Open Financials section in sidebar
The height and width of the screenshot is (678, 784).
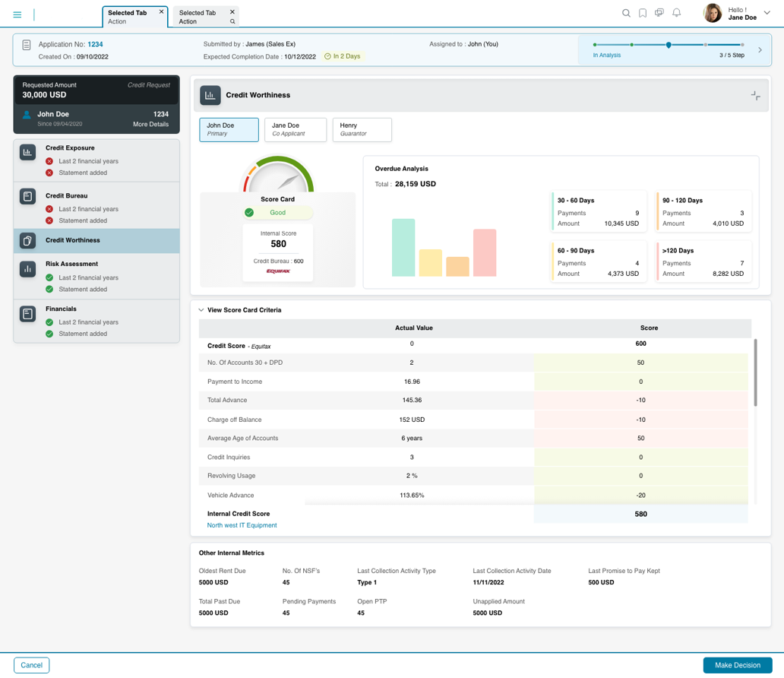(x=61, y=309)
